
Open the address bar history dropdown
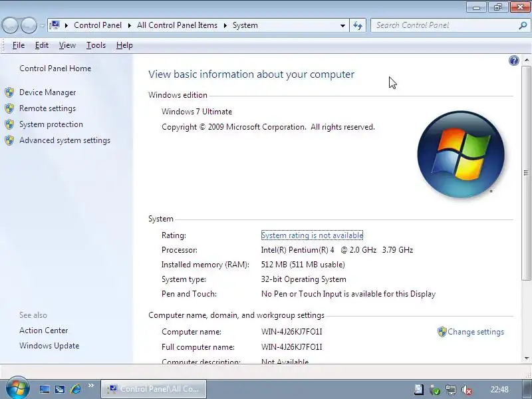click(342, 25)
